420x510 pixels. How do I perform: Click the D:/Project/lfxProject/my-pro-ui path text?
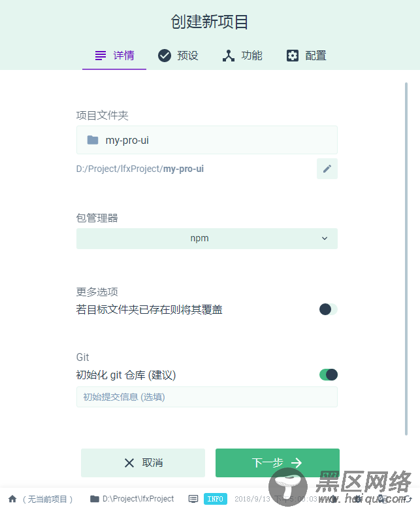click(140, 169)
